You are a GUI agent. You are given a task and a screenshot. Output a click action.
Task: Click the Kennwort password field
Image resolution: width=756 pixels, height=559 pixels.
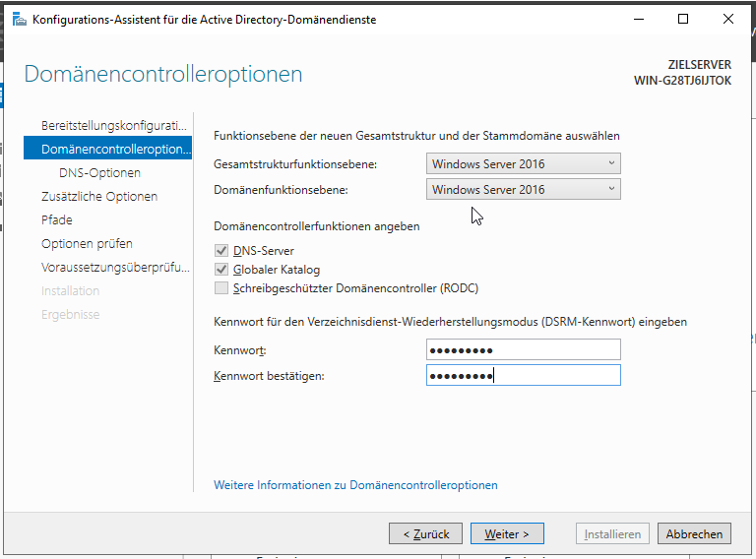[x=524, y=350]
